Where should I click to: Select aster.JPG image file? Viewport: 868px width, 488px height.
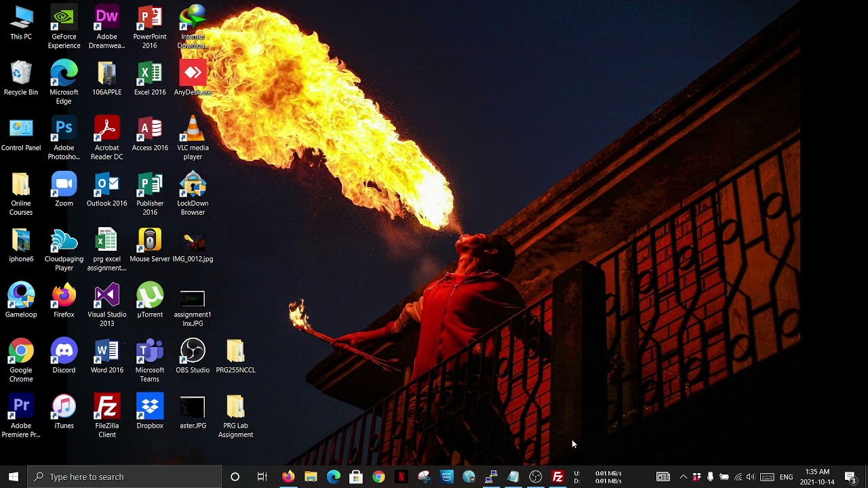click(x=193, y=412)
